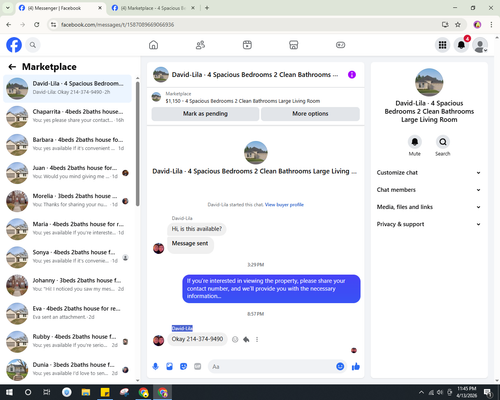This screenshot has height=400, width=500.
Task: Mute this conversation with the bell icon
Action: (415, 142)
